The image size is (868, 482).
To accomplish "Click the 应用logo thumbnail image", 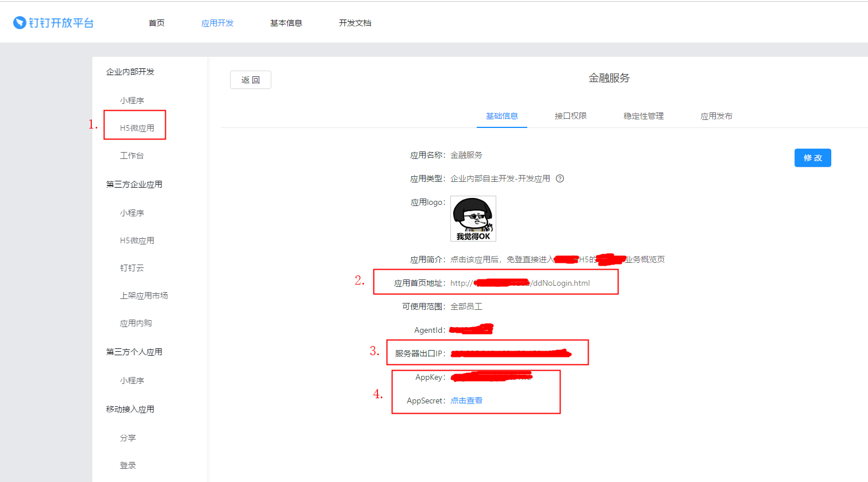I will (x=473, y=219).
